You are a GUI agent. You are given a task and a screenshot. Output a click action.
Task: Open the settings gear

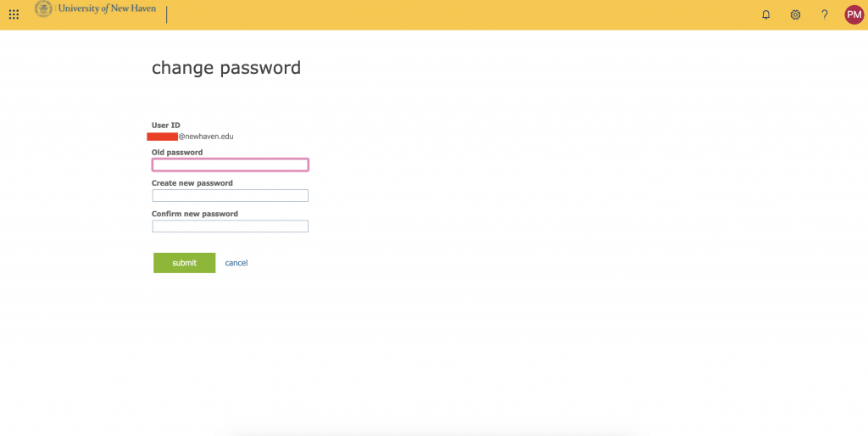tap(795, 14)
